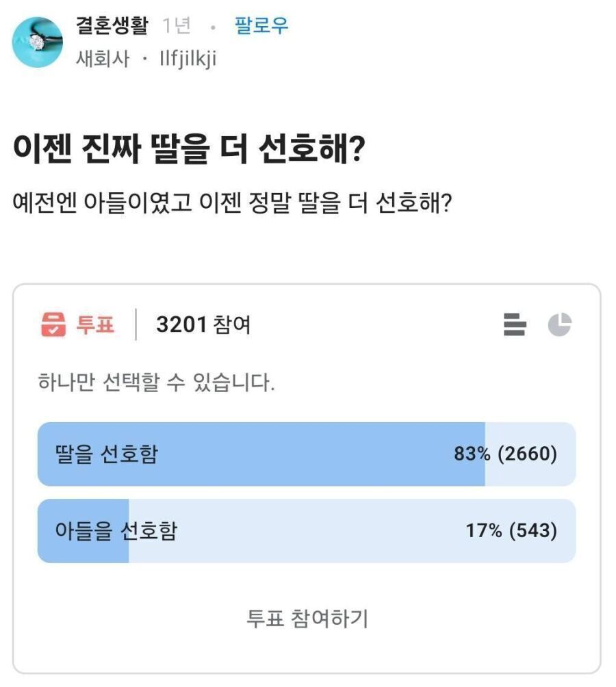Switch to pie chart results view
This screenshot has width=616, height=687.
pos(559,324)
